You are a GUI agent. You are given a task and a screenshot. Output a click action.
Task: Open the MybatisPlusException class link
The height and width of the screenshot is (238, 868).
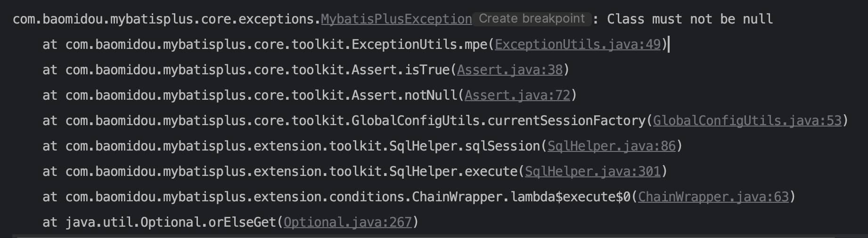pyautogui.click(x=396, y=19)
